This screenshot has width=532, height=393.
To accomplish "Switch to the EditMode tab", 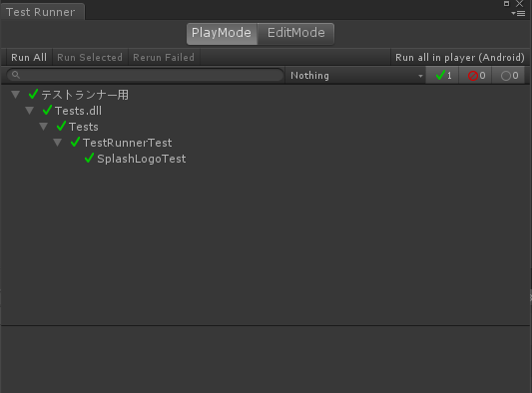I will 295,34.
